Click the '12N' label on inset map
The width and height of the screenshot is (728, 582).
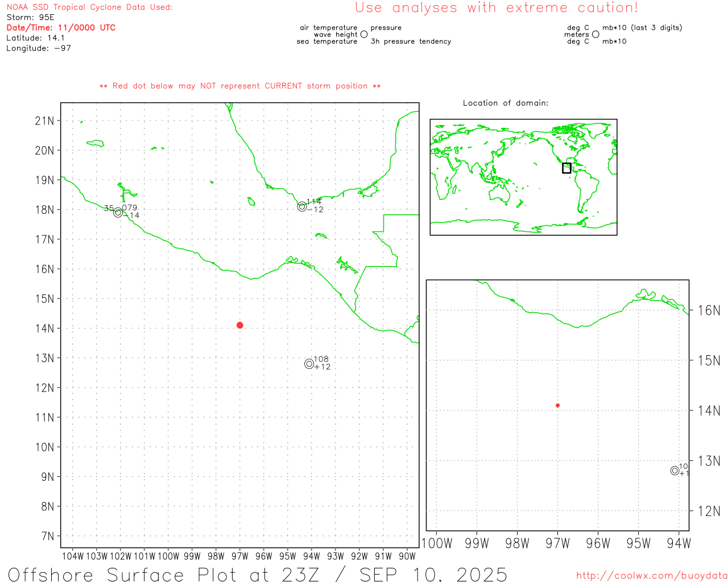point(709,511)
